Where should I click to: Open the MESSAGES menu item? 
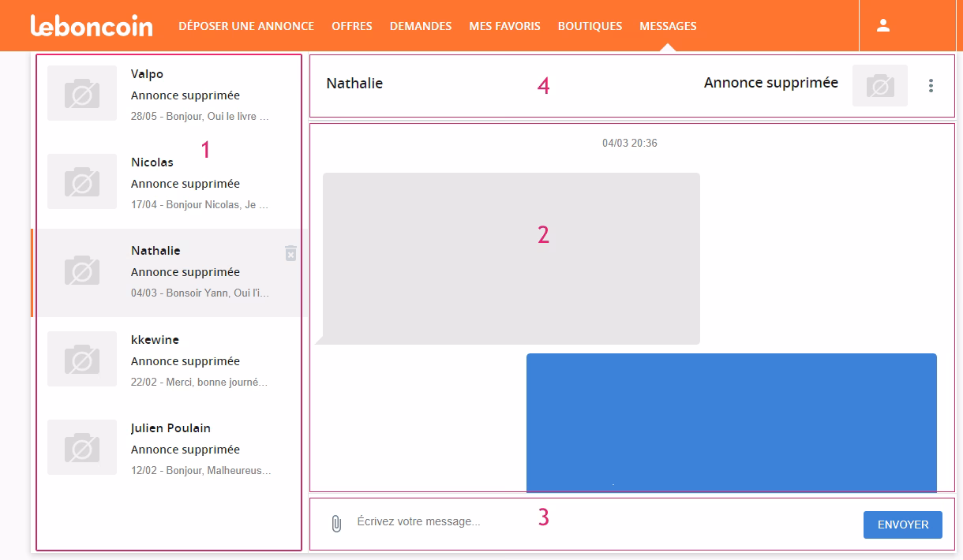[668, 26]
